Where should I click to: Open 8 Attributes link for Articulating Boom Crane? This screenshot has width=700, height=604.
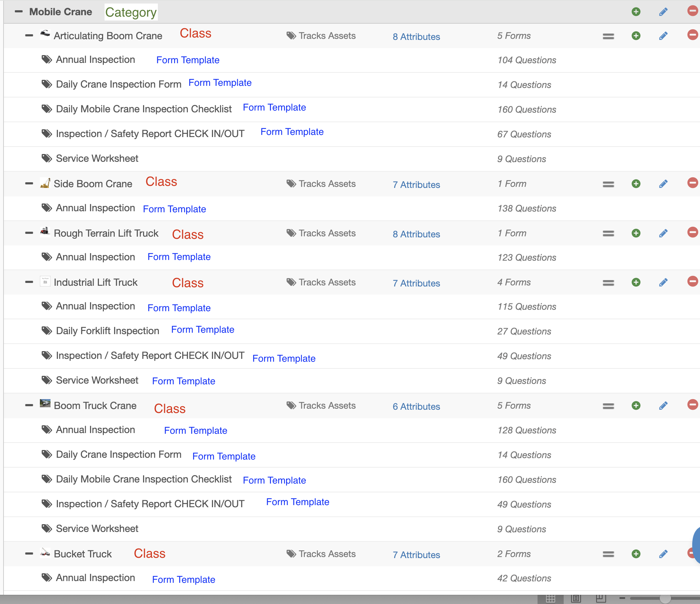(416, 37)
